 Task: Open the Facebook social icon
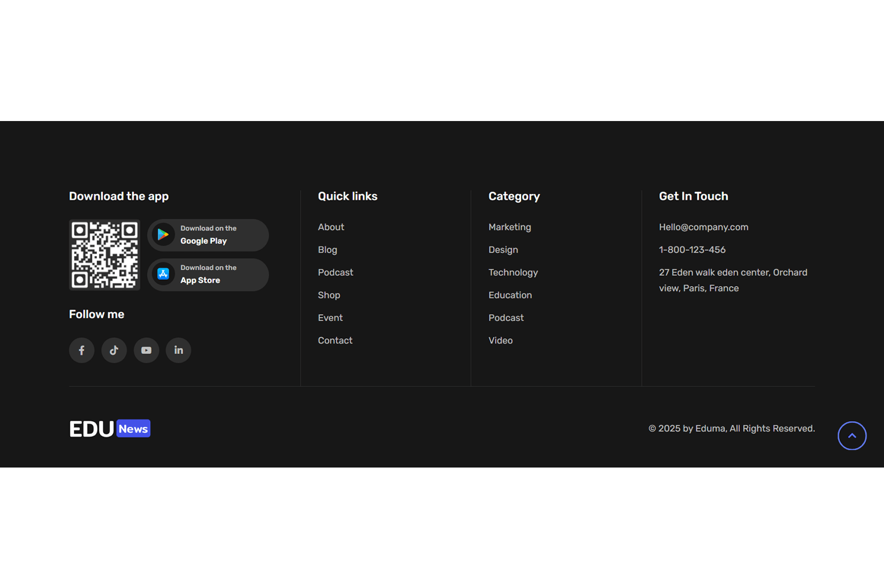(82, 350)
